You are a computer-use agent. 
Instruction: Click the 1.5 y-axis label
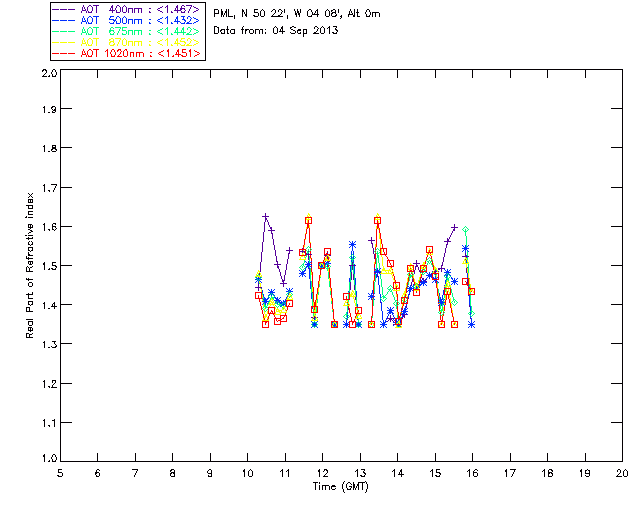[49, 266]
